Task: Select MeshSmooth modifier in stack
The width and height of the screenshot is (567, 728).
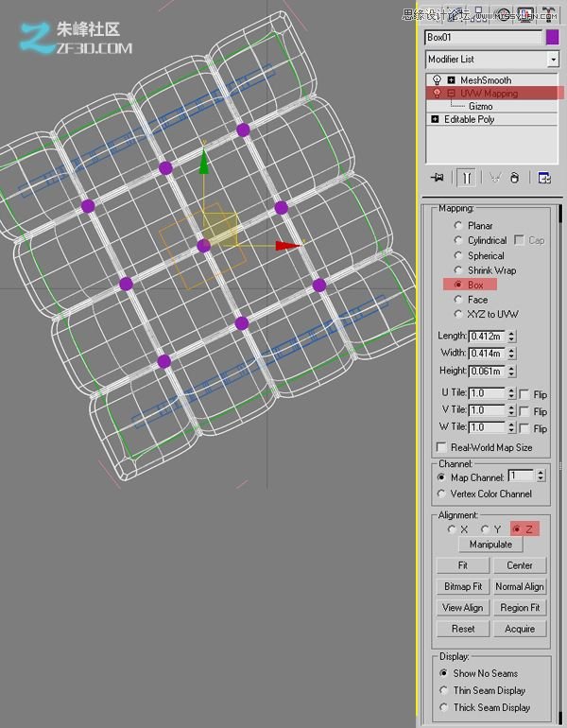Action: (x=486, y=79)
